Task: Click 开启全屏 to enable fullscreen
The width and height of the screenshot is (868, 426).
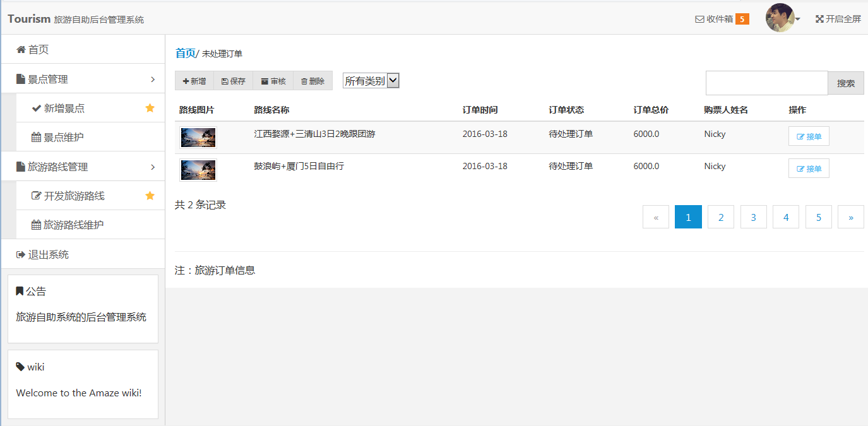Action: (838, 19)
